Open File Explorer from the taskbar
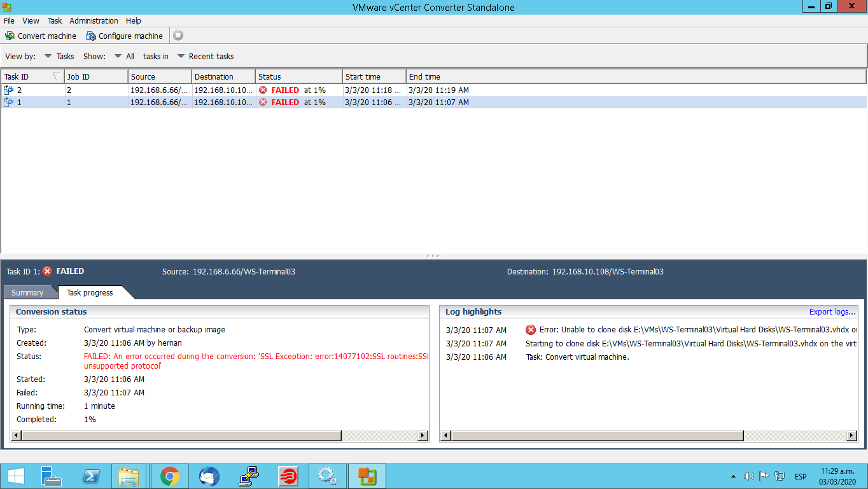Viewport: 868px width, 489px height. click(x=129, y=476)
